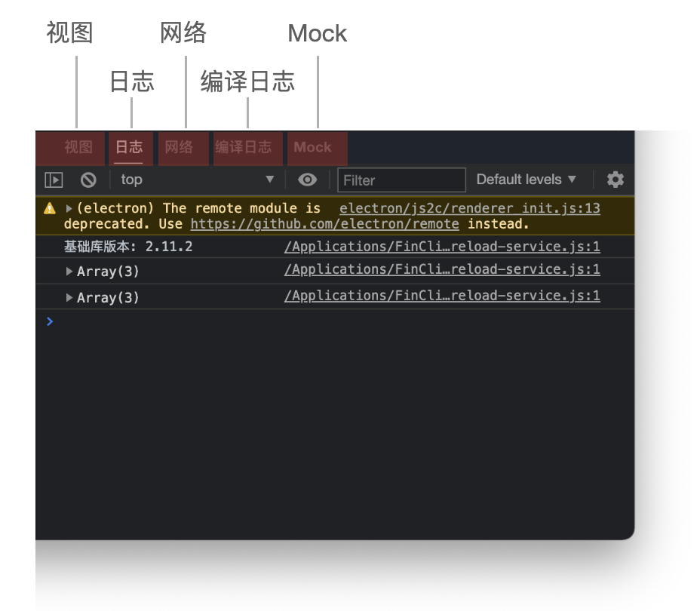The width and height of the screenshot is (700, 611).
Task: Toggle the eye live expression icon
Action: pyautogui.click(x=307, y=180)
